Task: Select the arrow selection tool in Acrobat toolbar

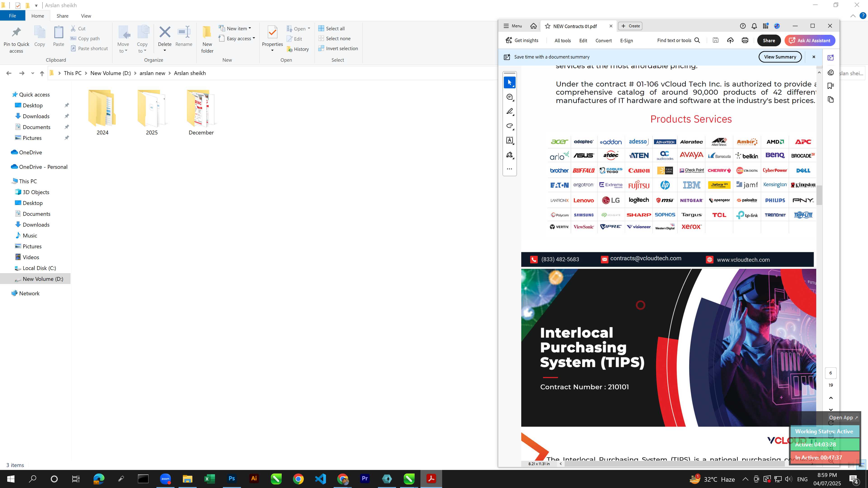Action: pyautogui.click(x=509, y=82)
